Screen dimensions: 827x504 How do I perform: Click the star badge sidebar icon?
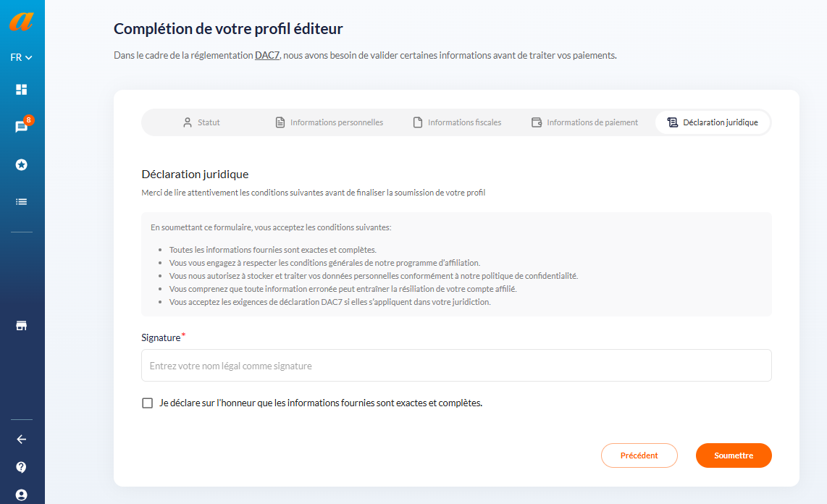(x=21, y=165)
